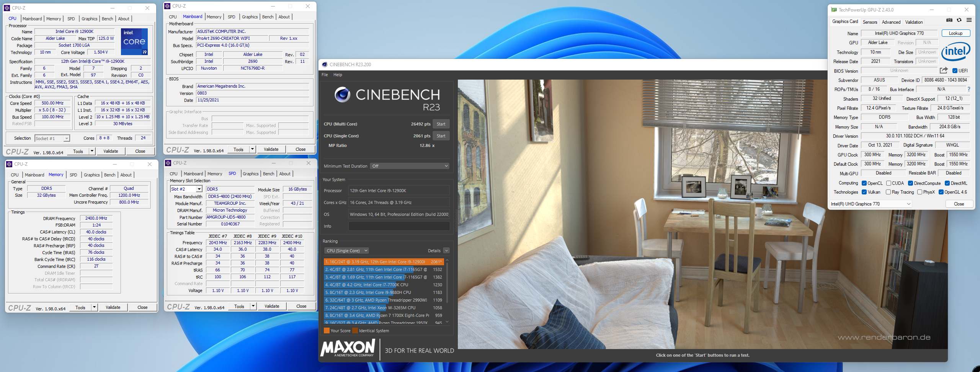Image resolution: width=980 pixels, height=372 pixels.
Task: Open the GPU-Z hamburger menu icon
Action: click(969, 20)
